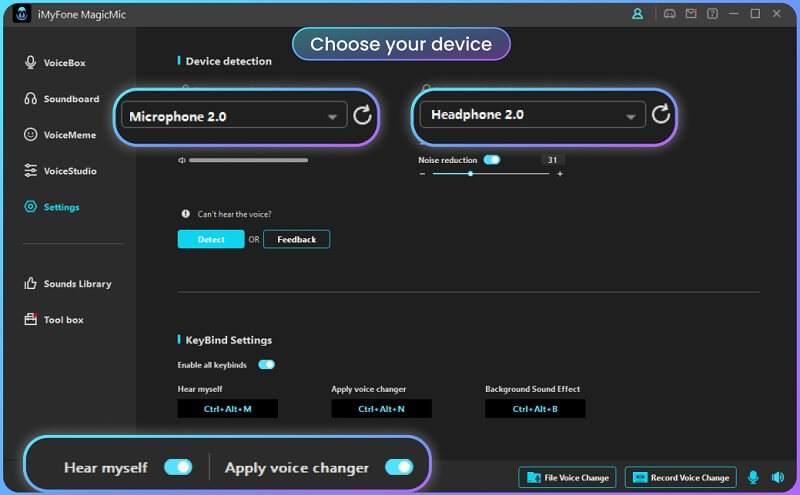Click the noise reduction level slider
The height and width of the screenshot is (495, 800).
(x=491, y=174)
